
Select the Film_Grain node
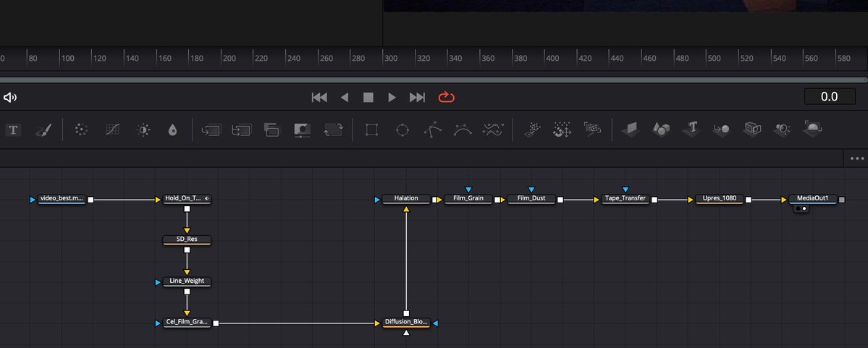468,199
